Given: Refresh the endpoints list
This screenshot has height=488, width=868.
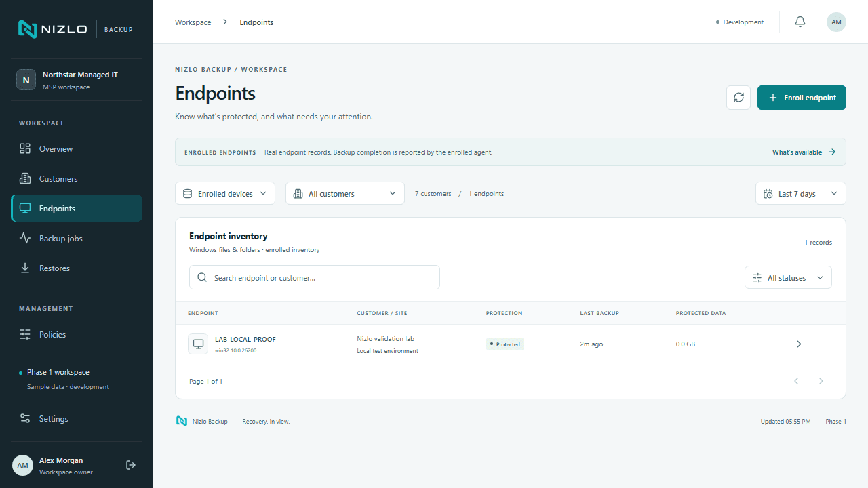Looking at the screenshot, I should (738, 98).
